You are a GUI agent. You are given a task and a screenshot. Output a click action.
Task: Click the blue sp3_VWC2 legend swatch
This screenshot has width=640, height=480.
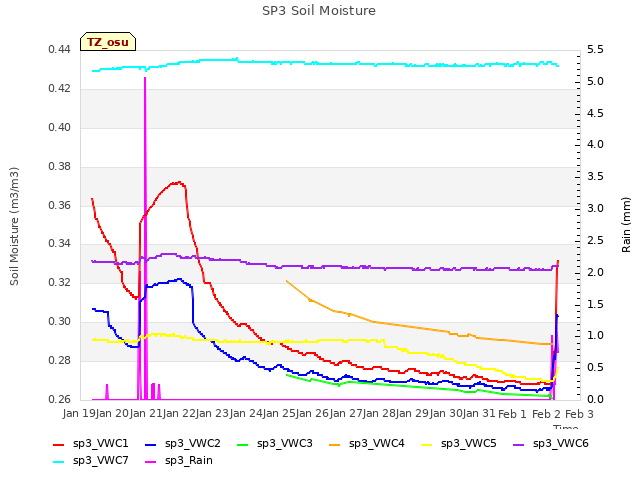(x=151, y=444)
